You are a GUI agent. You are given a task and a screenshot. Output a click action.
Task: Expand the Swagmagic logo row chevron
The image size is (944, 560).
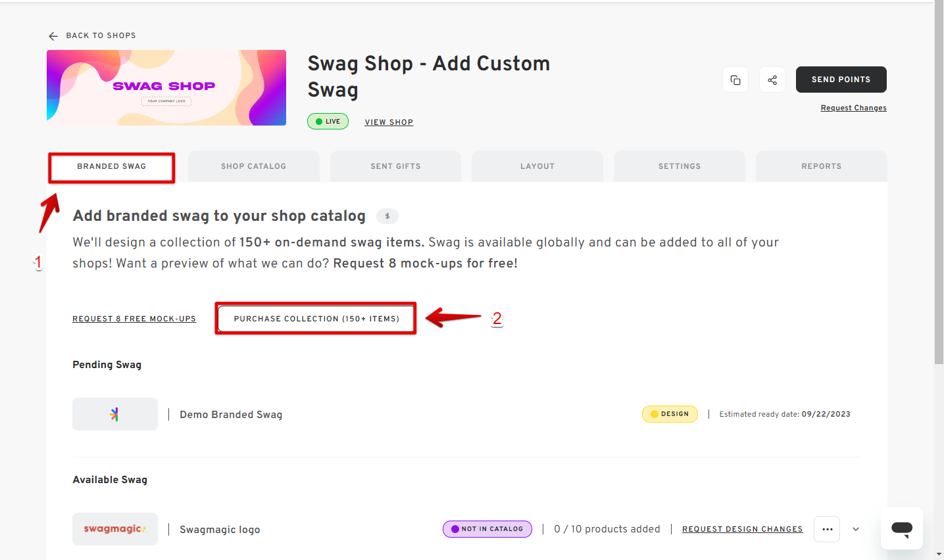[856, 528]
